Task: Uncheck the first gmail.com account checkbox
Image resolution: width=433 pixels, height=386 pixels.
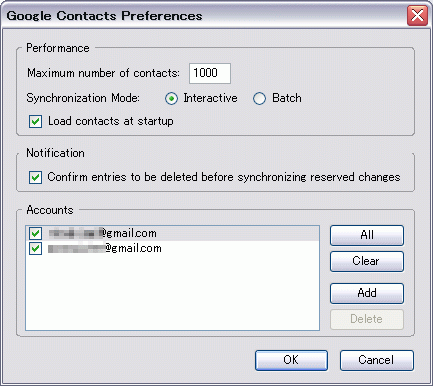Action: [x=35, y=233]
